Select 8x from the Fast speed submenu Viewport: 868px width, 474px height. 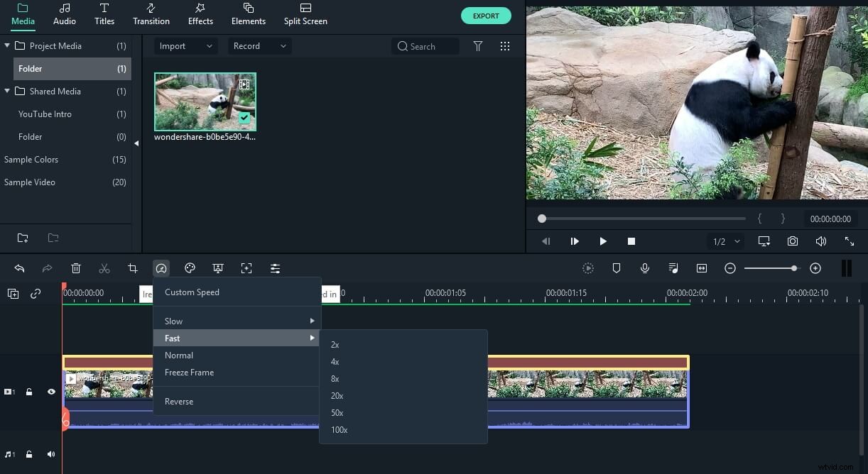(x=335, y=378)
